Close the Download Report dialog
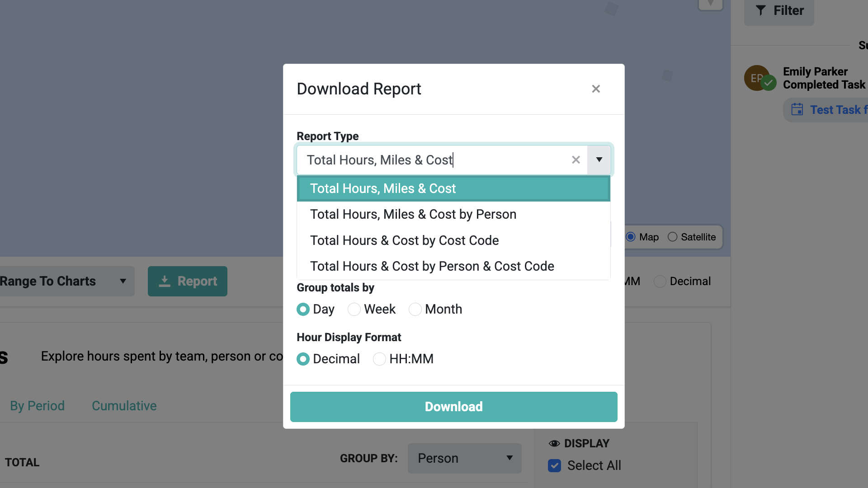 596,89
